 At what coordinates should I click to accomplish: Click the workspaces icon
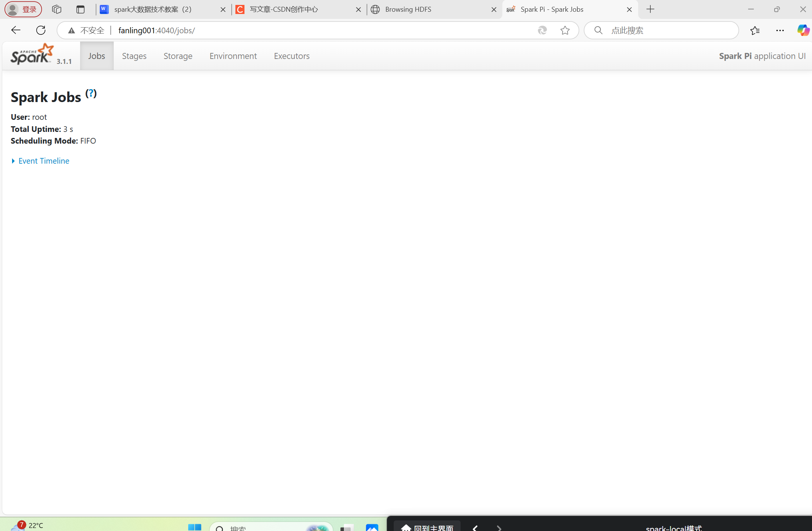click(57, 9)
